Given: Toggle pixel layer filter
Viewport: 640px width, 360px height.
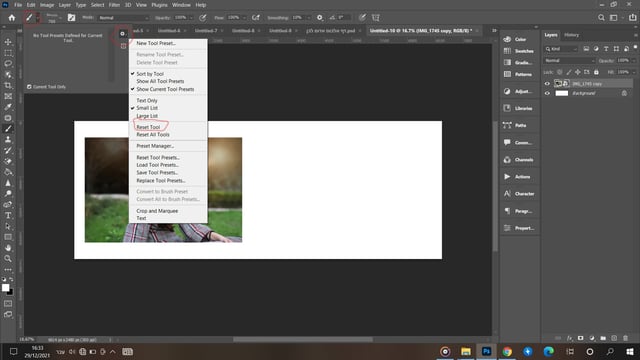Looking at the screenshot, I should point(586,49).
